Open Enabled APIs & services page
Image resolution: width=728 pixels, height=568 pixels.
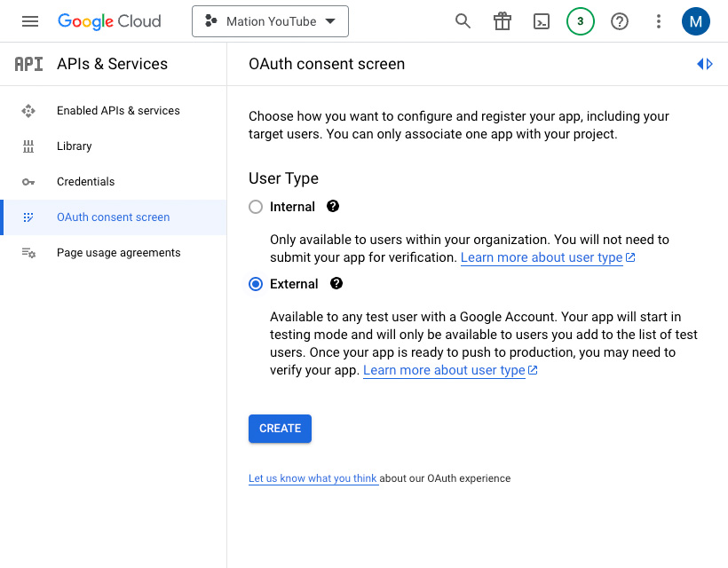click(x=114, y=111)
